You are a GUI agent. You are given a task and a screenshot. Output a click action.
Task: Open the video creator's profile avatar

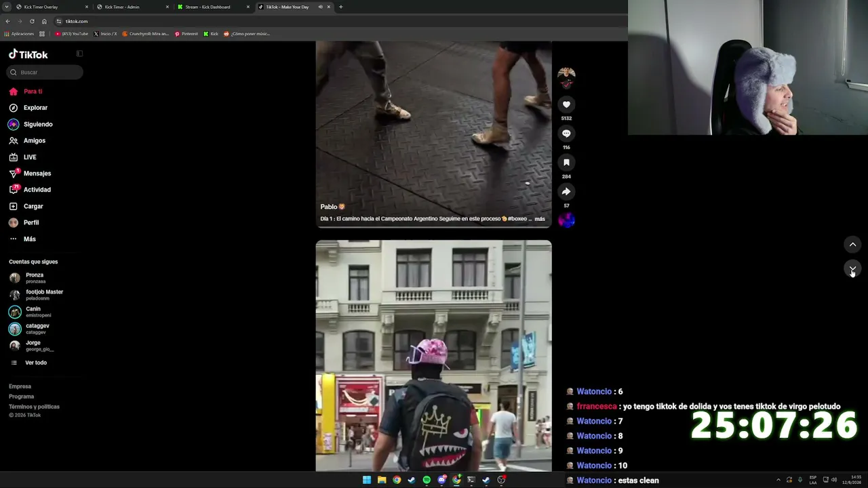[566, 75]
